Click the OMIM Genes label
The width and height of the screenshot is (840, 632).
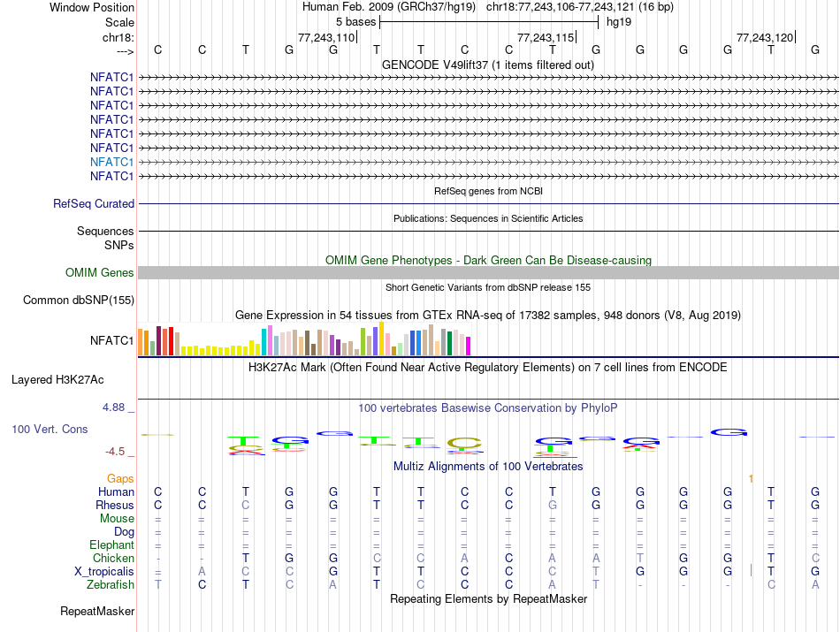[x=99, y=272]
